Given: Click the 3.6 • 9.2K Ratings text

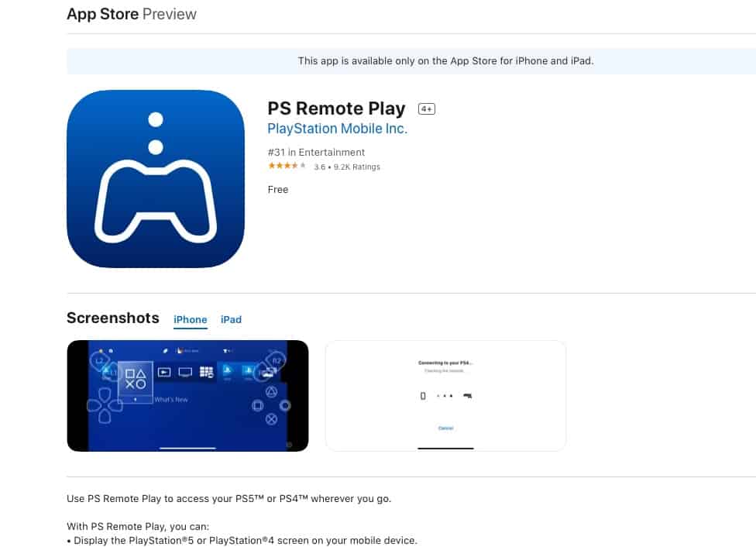Looking at the screenshot, I should 347,167.
